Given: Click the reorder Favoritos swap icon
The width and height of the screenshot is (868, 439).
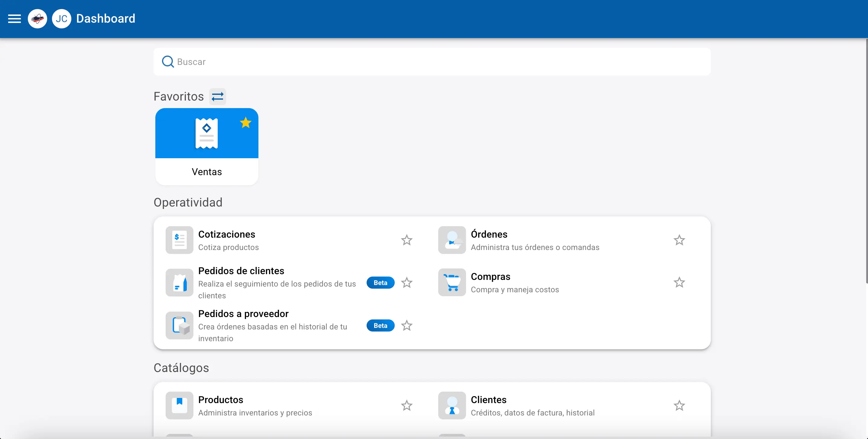Looking at the screenshot, I should tap(217, 97).
